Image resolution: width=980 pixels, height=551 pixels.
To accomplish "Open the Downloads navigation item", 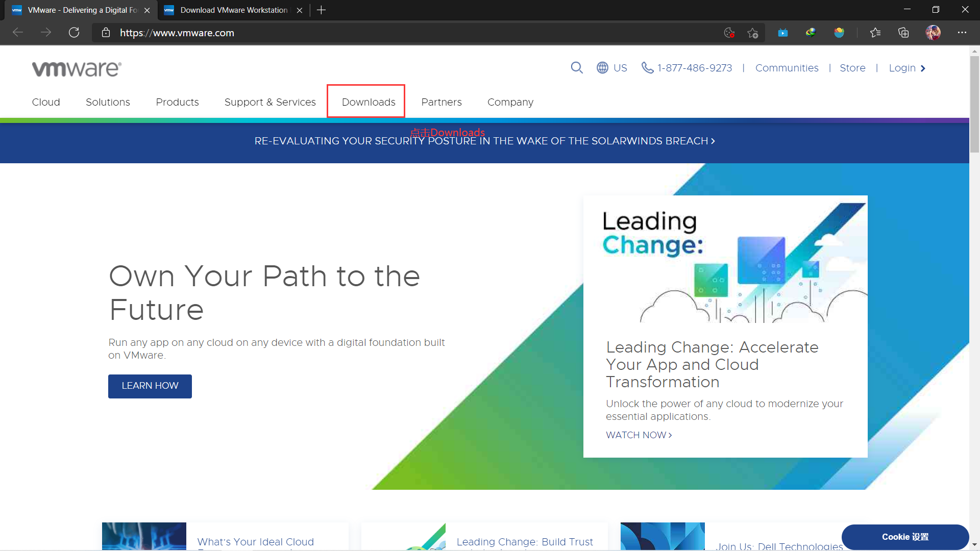I will 369,102.
